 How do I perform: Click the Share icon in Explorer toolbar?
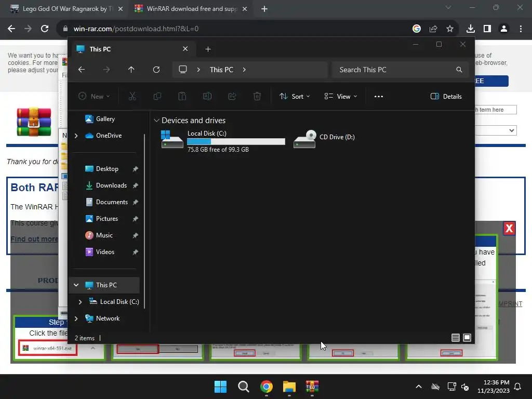coord(232,96)
